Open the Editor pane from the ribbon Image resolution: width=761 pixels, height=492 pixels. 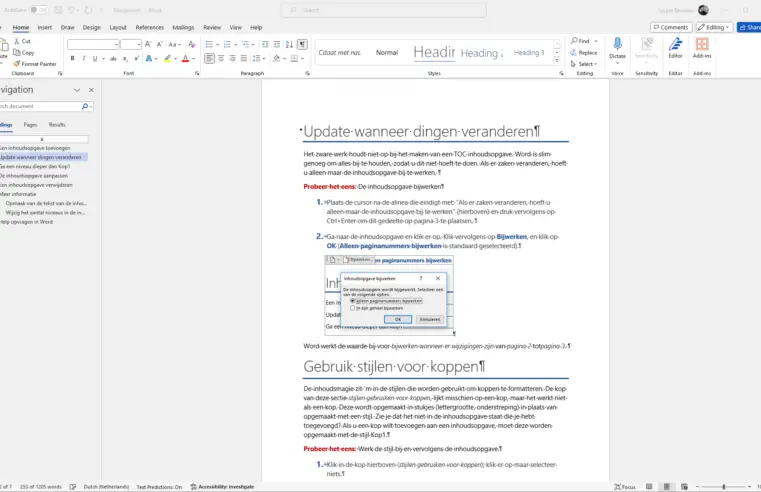[x=676, y=48]
